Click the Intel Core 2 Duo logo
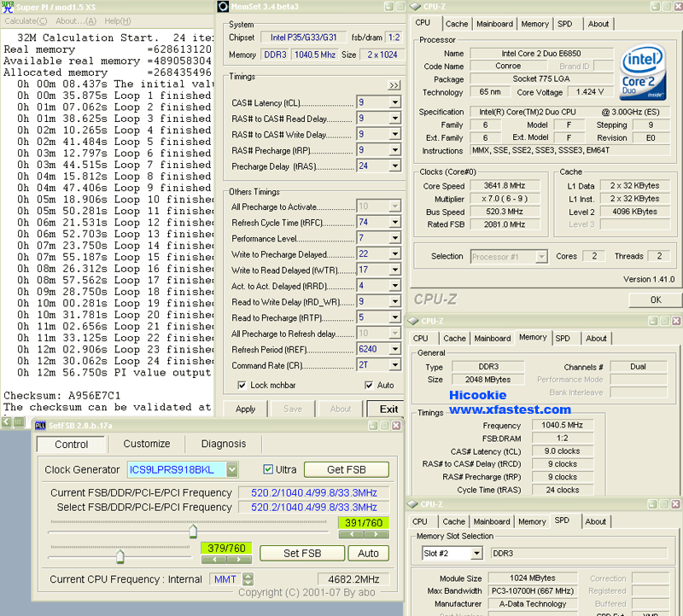 click(x=643, y=72)
